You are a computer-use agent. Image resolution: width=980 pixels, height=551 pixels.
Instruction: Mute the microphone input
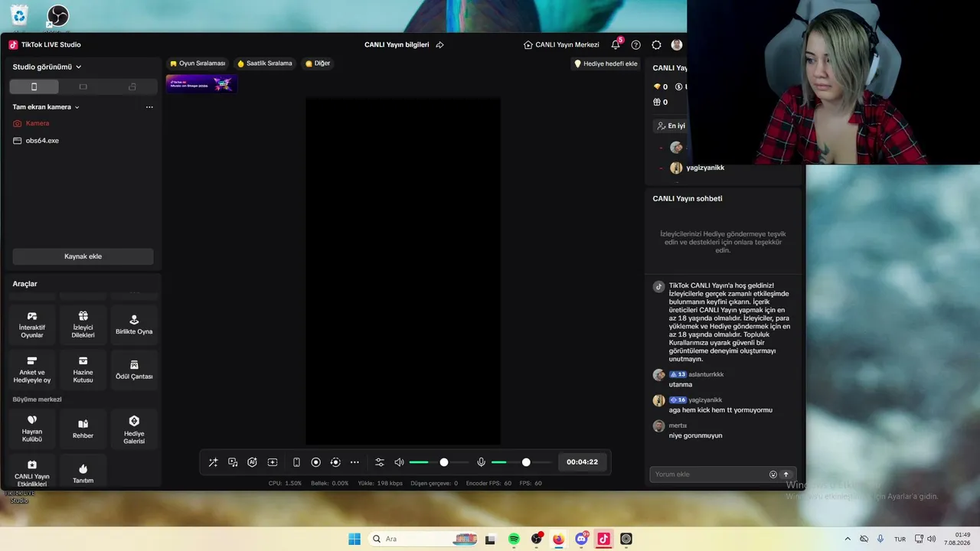pyautogui.click(x=482, y=462)
